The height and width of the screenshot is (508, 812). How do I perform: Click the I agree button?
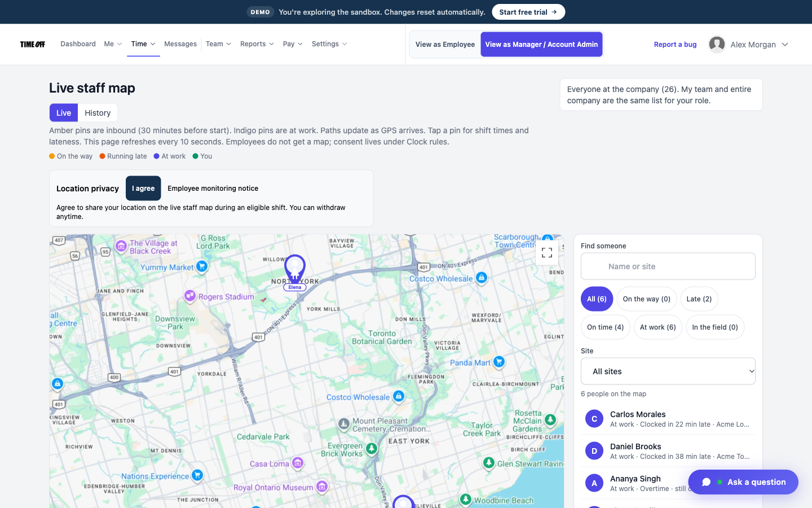tap(143, 189)
